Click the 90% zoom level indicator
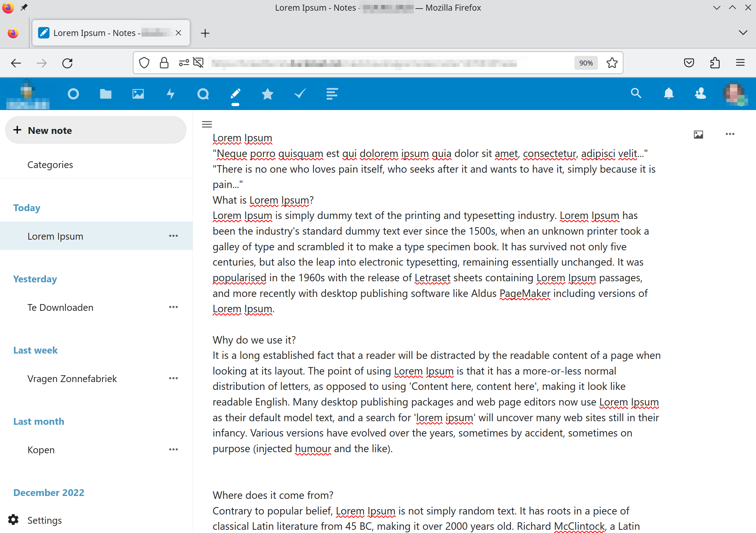The height and width of the screenshot is (533, 756). pos(586,63)
